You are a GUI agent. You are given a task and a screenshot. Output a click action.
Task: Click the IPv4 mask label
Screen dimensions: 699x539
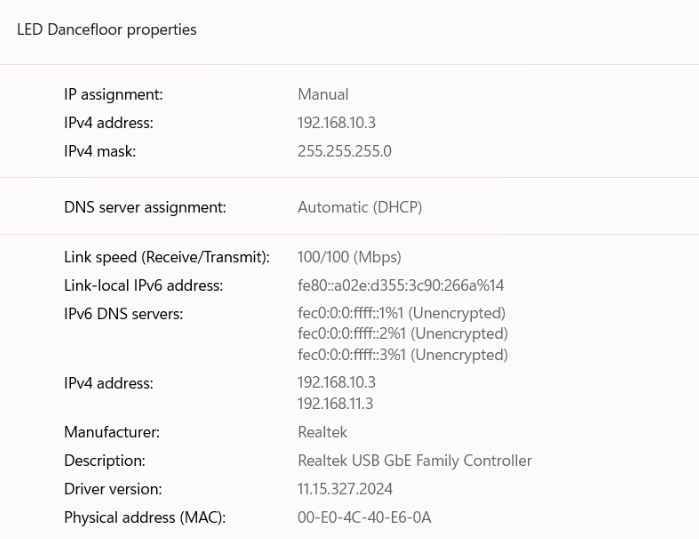click(99, 151)
